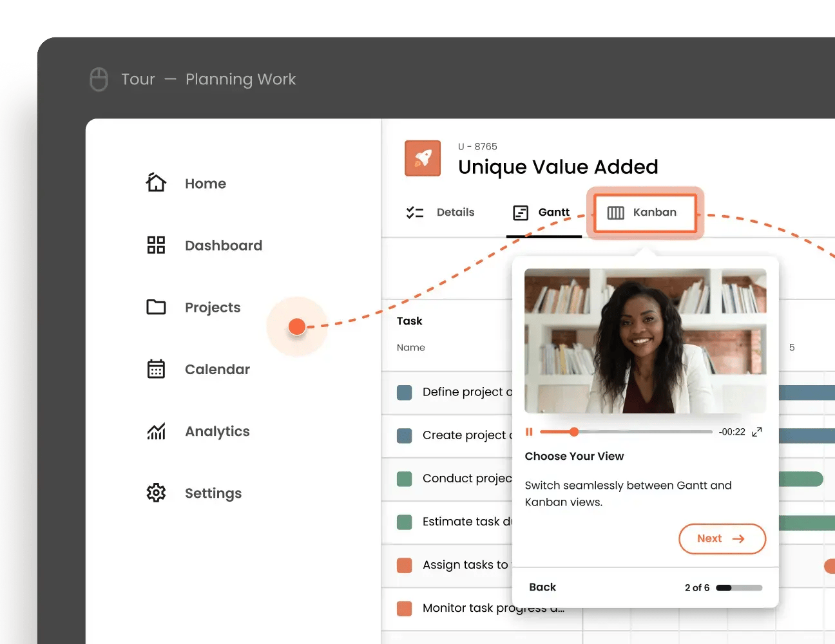Expand the video to fullscreen
835x644 pixels.
coord(757,431)
